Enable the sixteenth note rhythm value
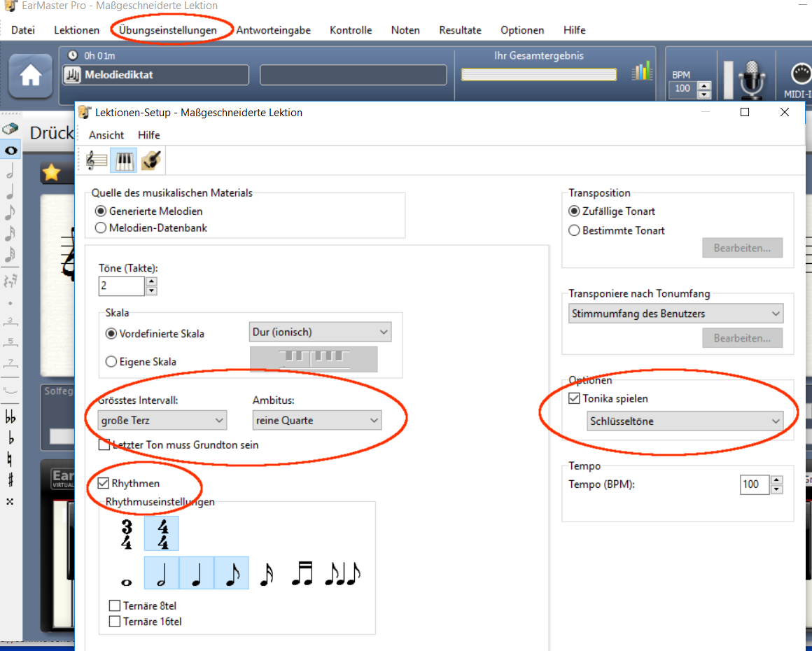812x651 pixels. [267, 573]
